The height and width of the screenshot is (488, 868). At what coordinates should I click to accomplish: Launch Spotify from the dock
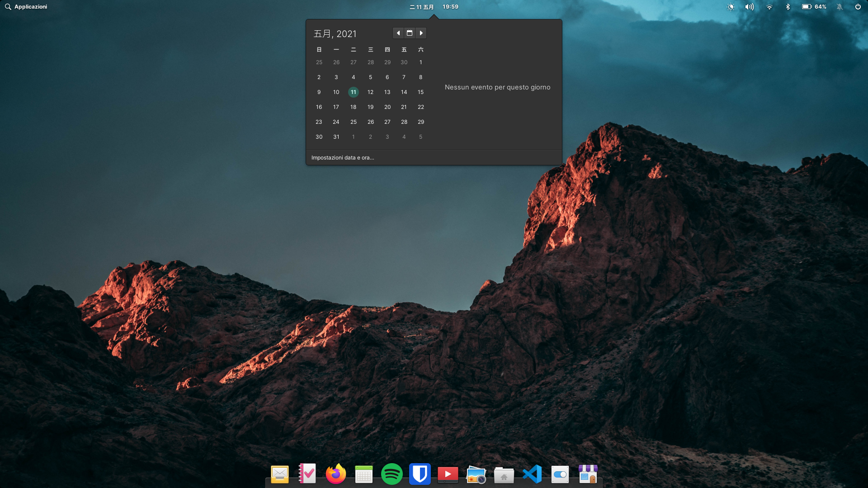point(392,474)
